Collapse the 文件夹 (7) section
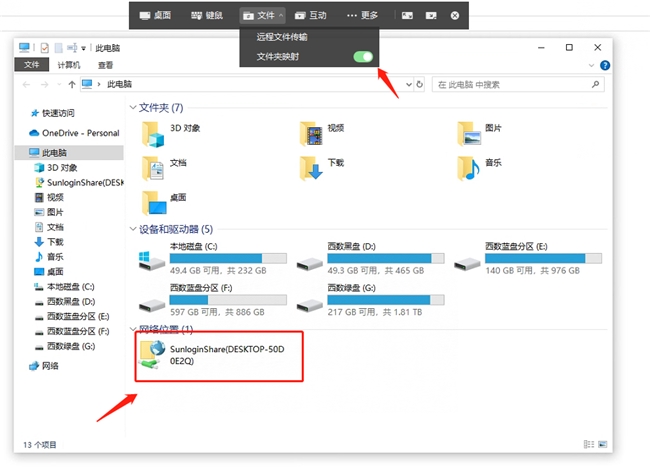The image size is (650, 475). click(x=133, y=107)
